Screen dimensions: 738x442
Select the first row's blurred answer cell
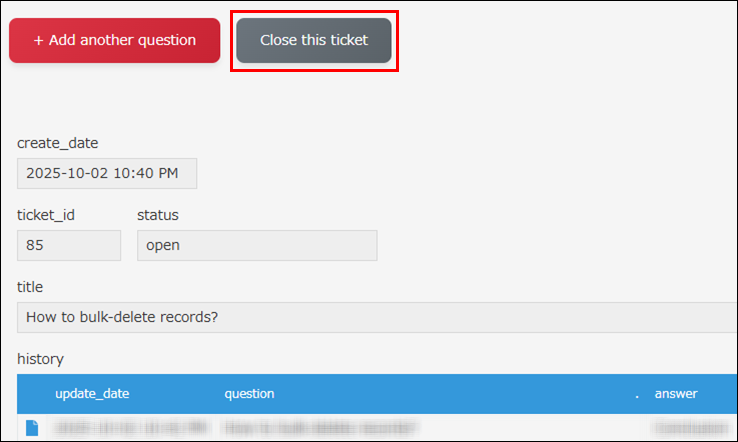[690, 428]
